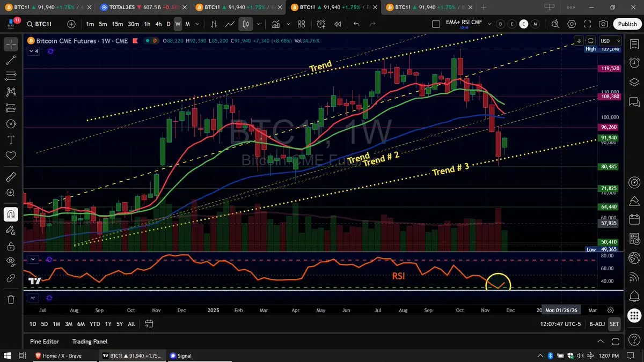Image resolution: width=644 pixels, height=362 pixels.
Task: Open a new browser tab
Action: 484,8
